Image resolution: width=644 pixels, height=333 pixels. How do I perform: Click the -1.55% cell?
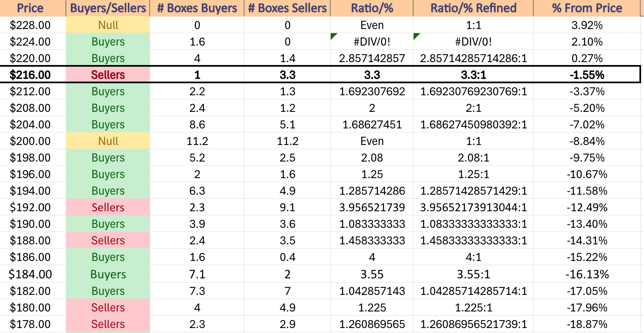587,75
